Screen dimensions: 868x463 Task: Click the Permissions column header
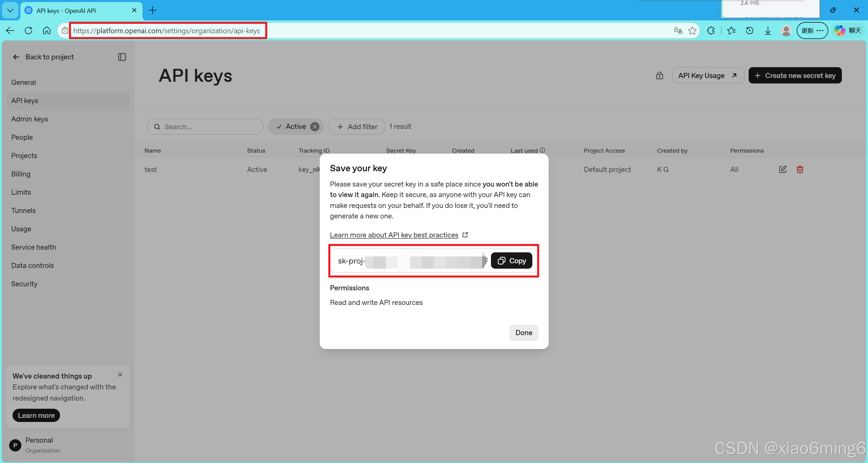click(747, 151)
